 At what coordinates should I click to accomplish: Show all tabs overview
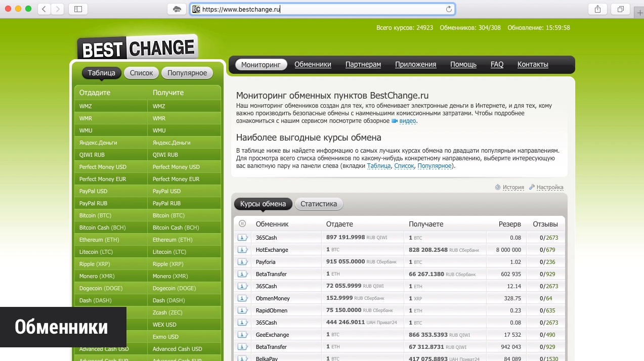pos(620,9)
